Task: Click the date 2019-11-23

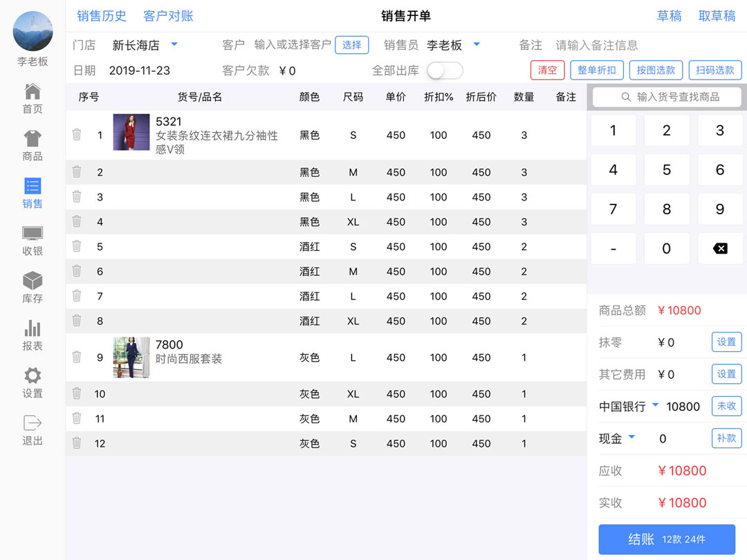Action: tap(140, 71)
